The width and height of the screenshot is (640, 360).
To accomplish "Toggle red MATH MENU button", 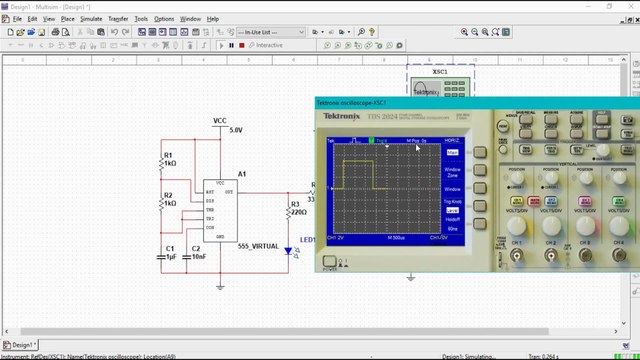I will [x=534, y=201].
